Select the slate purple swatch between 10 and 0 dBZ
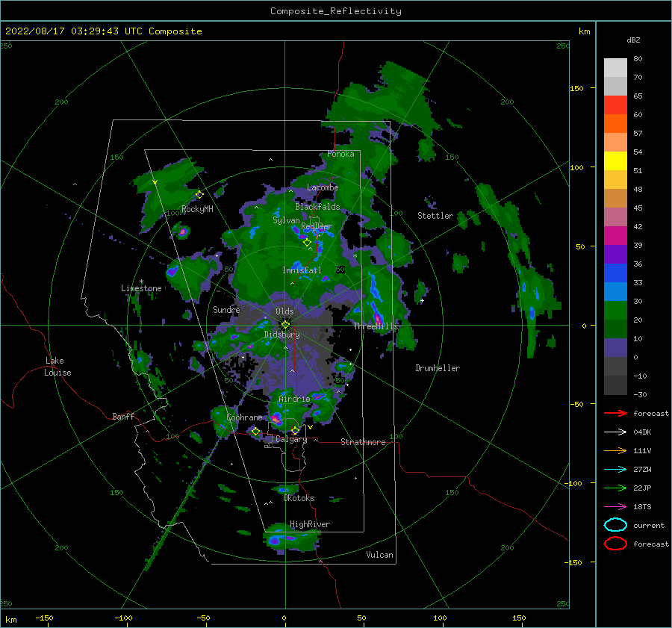Image resolution: width=672 pixels, height=628 pixels. point(615,348)
